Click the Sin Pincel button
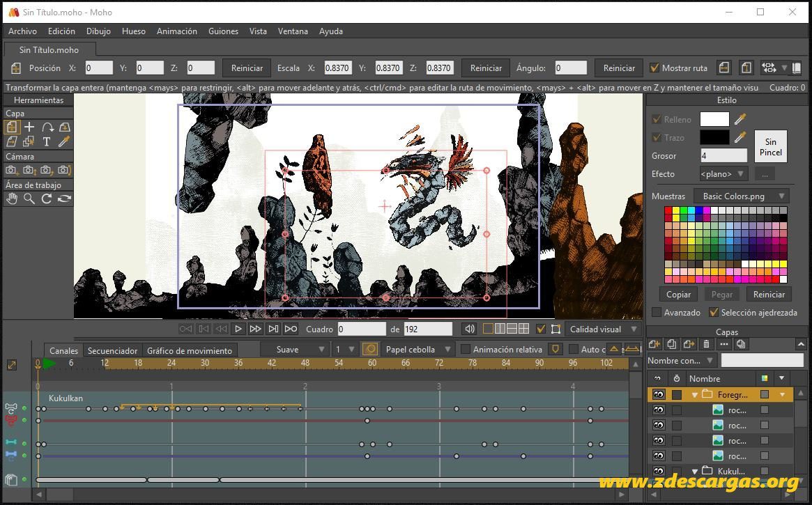Image resolution: width=812 pixels, height=505 pixels. [x=771, y=146]
